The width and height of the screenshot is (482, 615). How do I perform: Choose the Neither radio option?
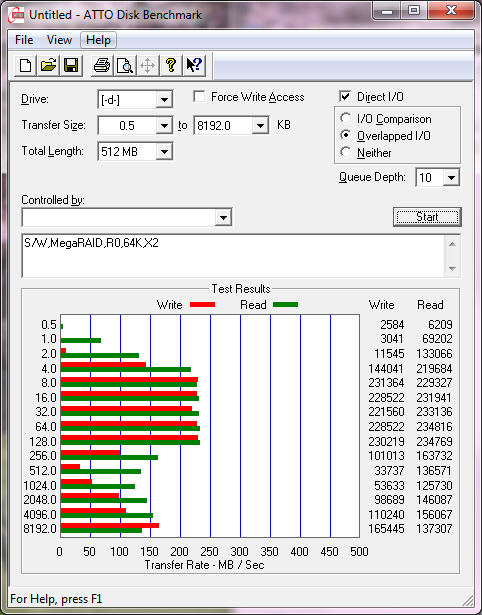tap(346, 152)
